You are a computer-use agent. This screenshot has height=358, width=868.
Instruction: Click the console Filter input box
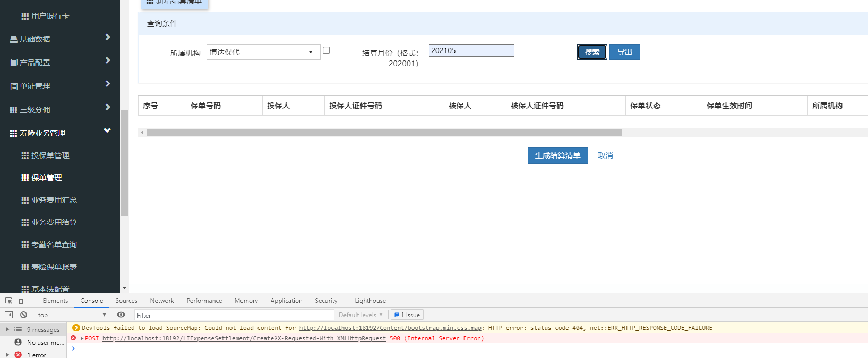pyautogui.click(x=234, y=315)
